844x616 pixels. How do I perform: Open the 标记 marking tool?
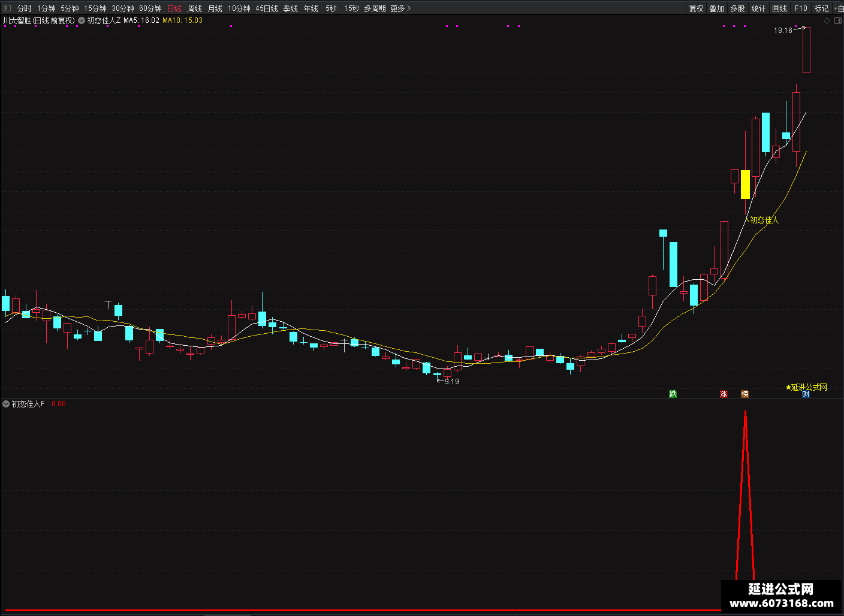821,8
